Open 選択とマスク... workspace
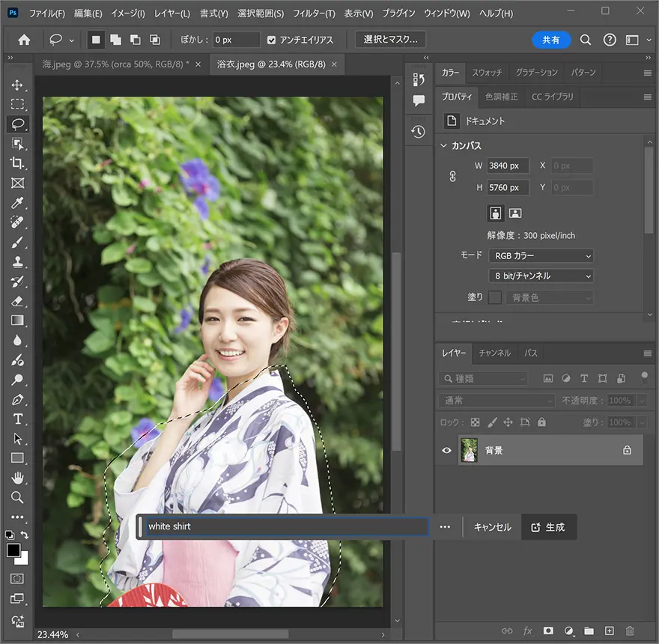The image size is (659, 644). (390, 40)
